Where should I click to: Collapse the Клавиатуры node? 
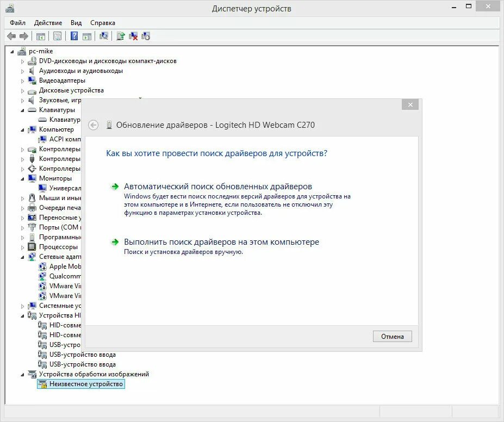click(x=22, y=110)
